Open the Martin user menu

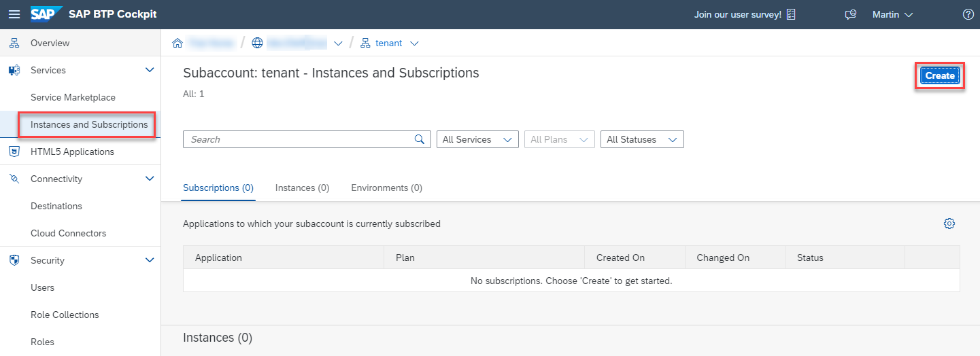click(892, 14)
